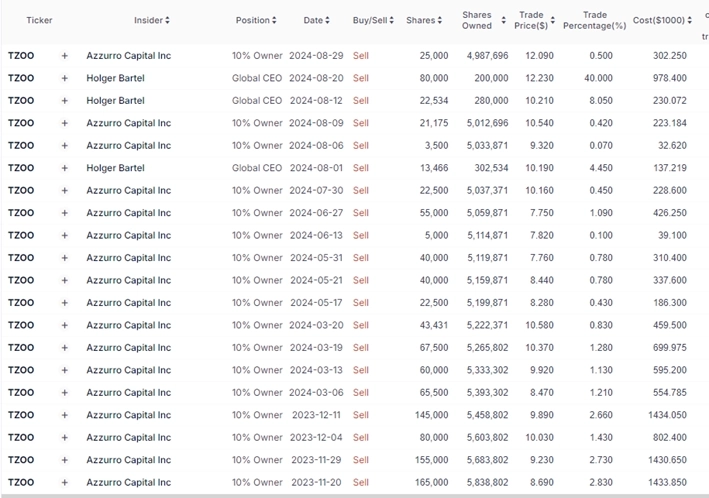Expand the 2024-06-27 trade row details
Image resolution: width=709 pixels, height=498 pixels.
click(65, 213)
